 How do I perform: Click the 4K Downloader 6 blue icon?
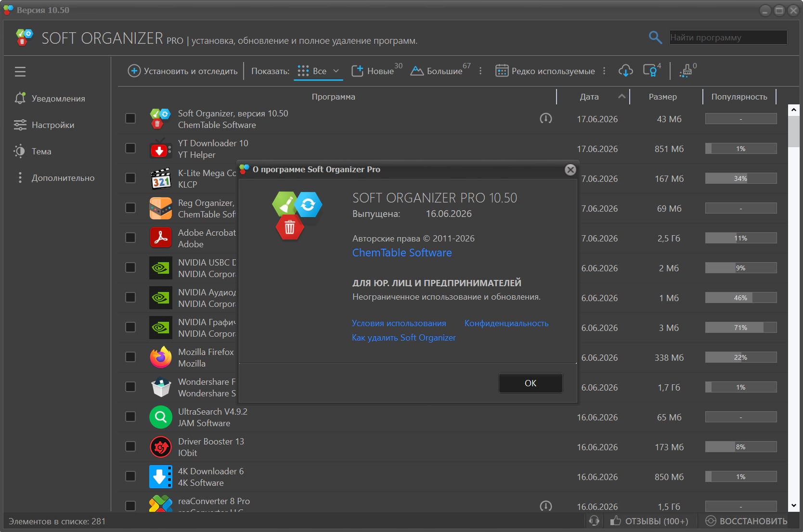[x=160, y=477]
